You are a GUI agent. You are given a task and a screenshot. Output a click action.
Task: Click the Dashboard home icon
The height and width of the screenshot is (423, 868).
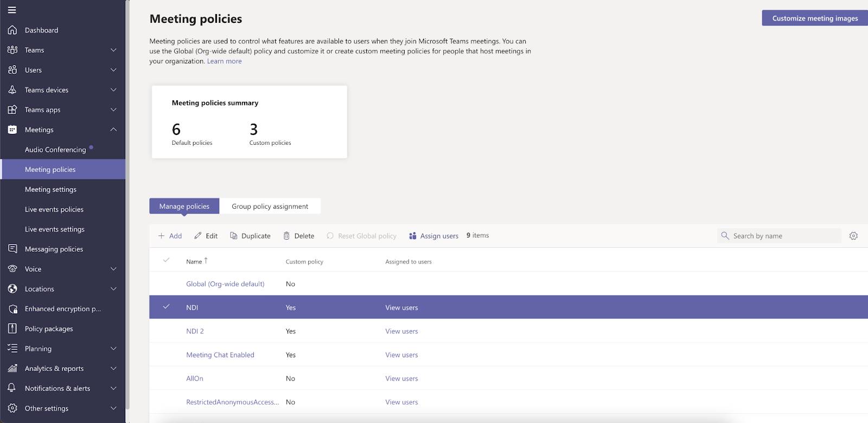point(12,30)
